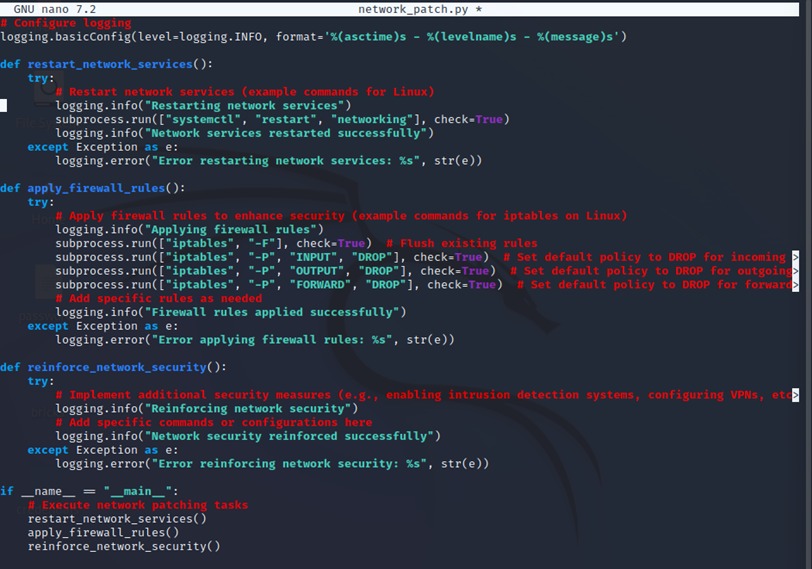Click the "# Flush existing rules" comment
812x569 pixels.
pyautogui.click(x=461, y=243)
